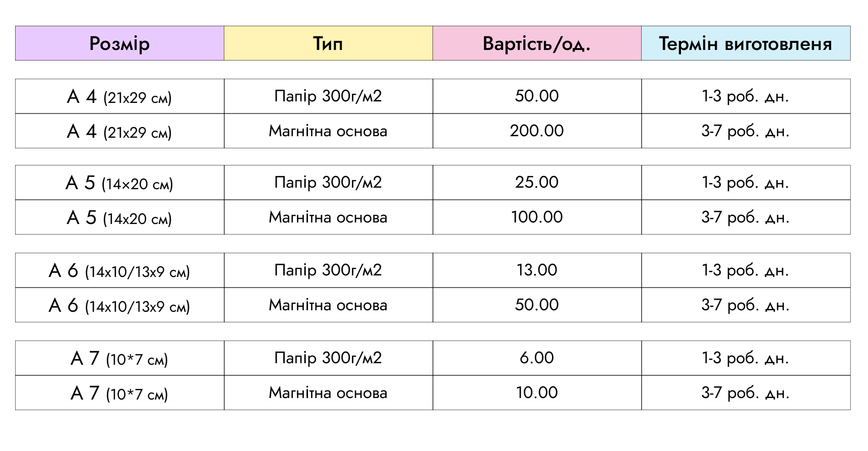Click "Папір 300г/м2" in the A 6 row
This screenshot has width=868, height=451.
(x=328, y=270)
